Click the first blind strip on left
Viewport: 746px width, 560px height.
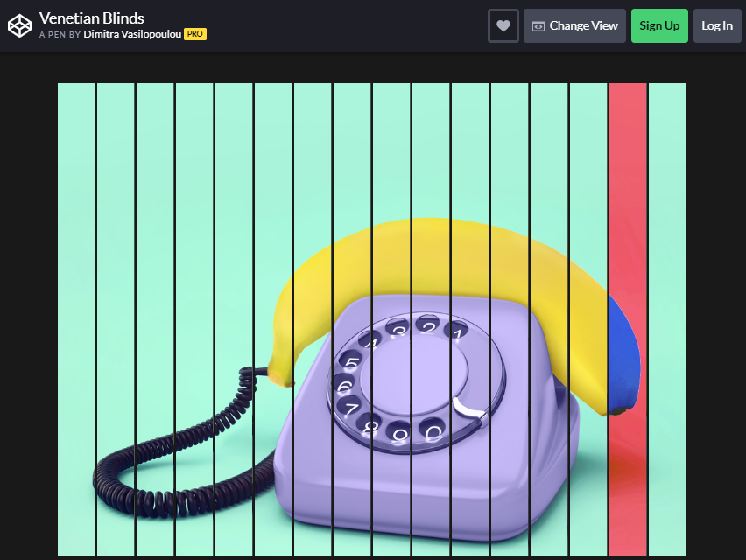(x=76, y=319)
